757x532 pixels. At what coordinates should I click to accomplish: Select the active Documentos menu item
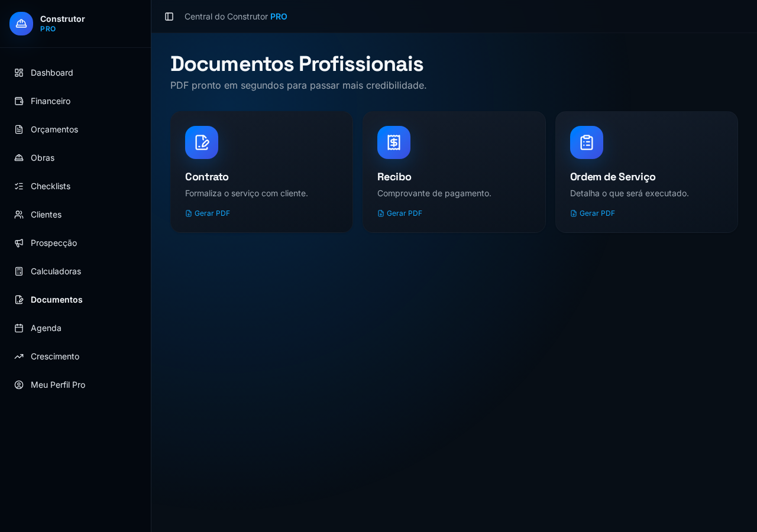coord(75,300)
